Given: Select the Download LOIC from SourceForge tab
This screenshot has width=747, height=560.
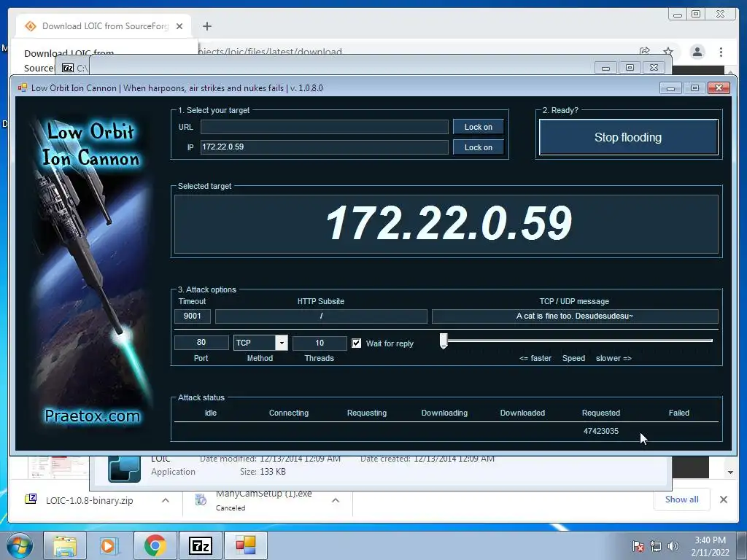Looking at the screenshot, I should point(104,26).
